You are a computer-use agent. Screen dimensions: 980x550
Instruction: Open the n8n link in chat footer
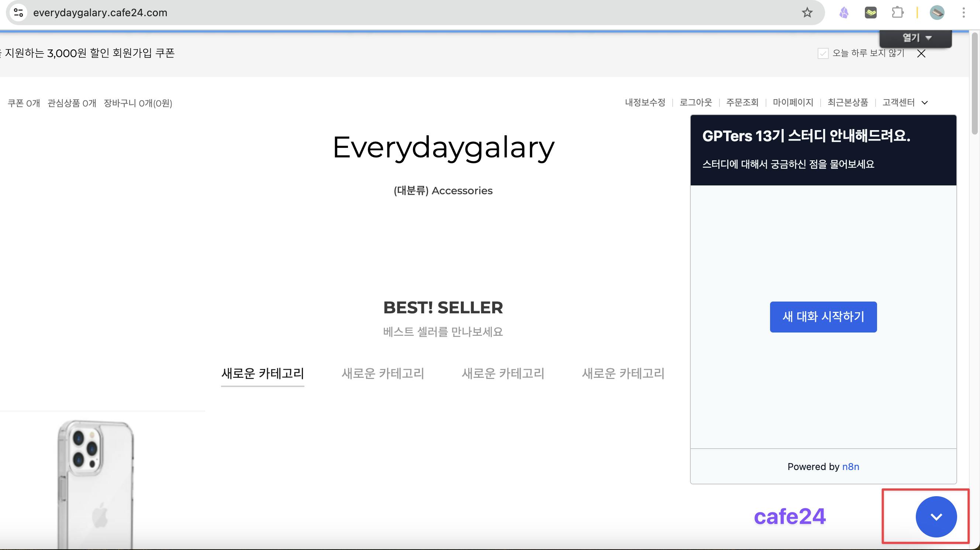click(x=850, y=466)
